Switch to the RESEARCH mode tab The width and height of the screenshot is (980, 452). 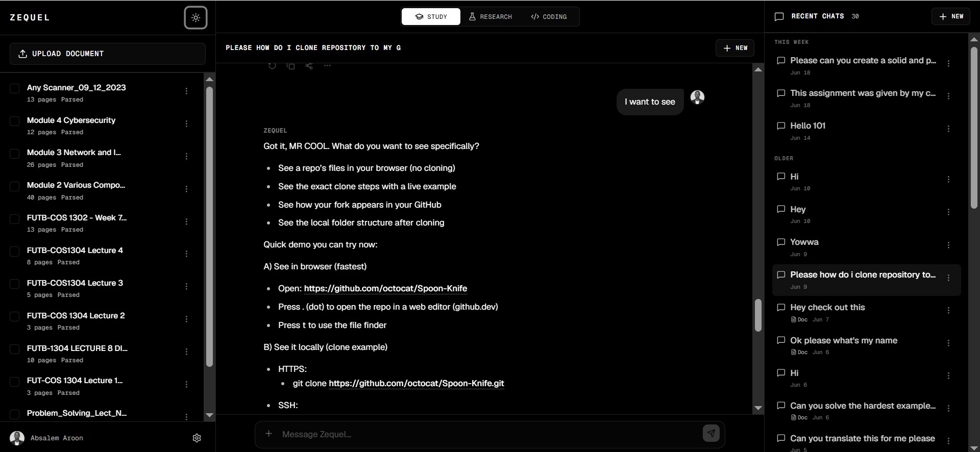click(490, 17)
